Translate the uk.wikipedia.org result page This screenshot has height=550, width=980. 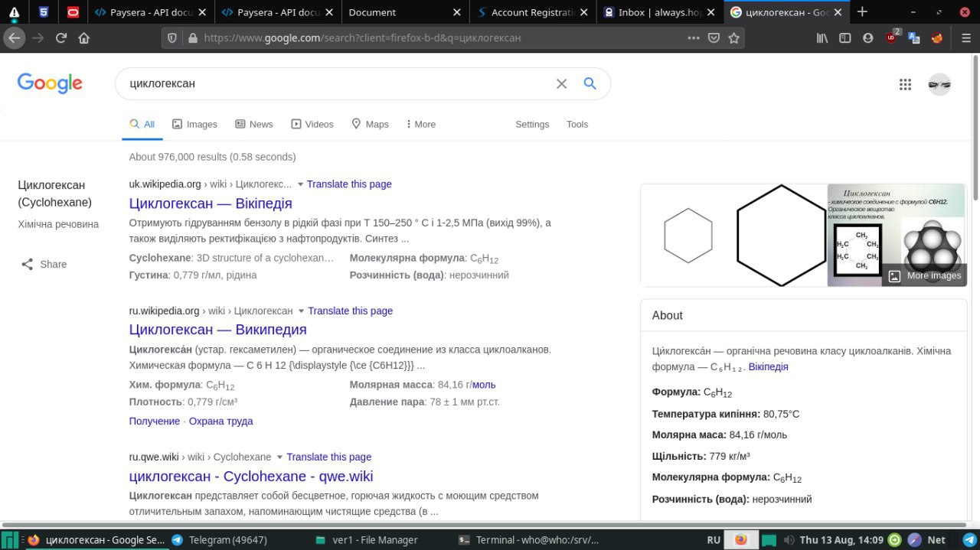pyautogui.click(x=349, y=184)
